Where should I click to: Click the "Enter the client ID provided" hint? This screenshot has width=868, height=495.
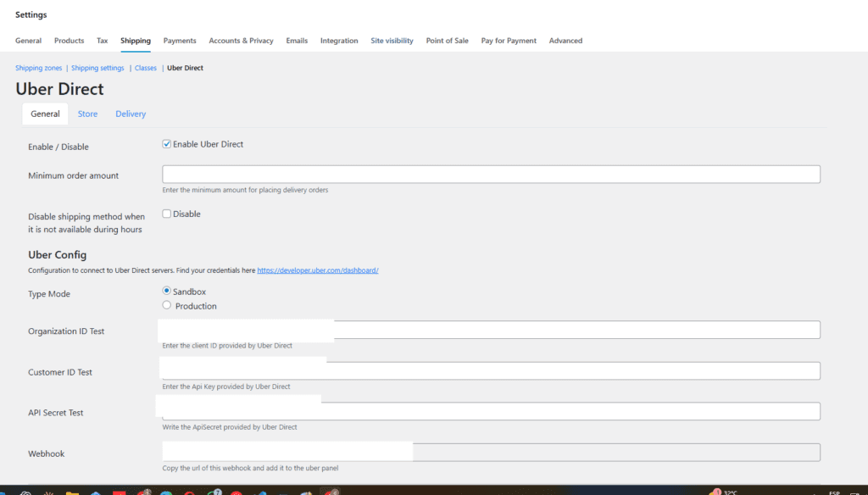[x=227, y=346]
